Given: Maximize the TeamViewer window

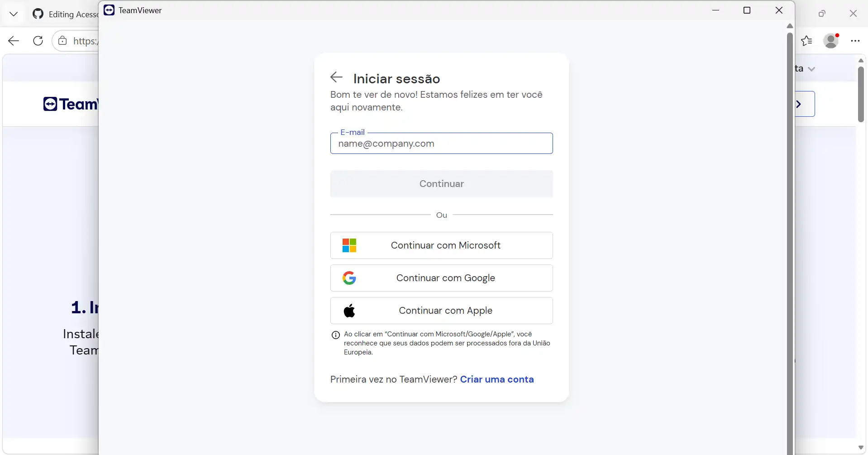Looking at the screenshot, I should point(747,10).
